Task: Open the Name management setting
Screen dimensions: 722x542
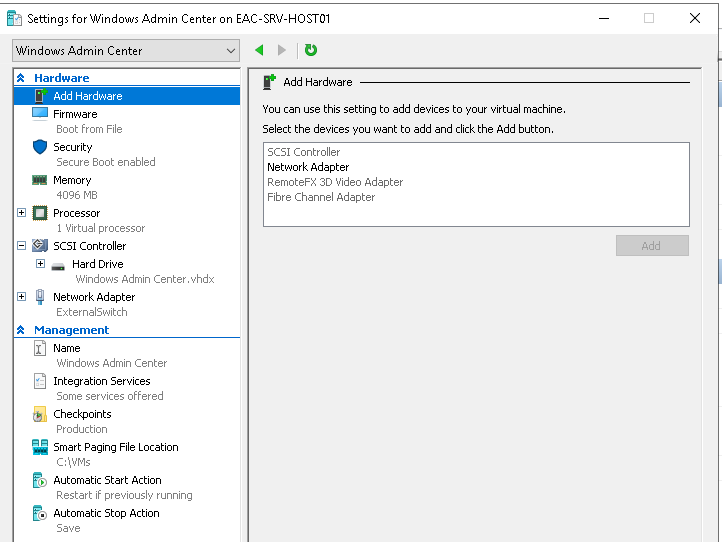Action: 67,348
